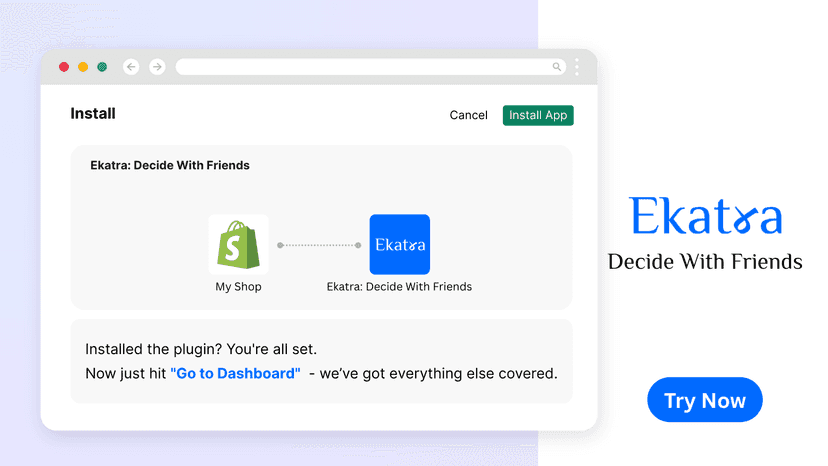Click the "Install" page heading

point(93,114)
